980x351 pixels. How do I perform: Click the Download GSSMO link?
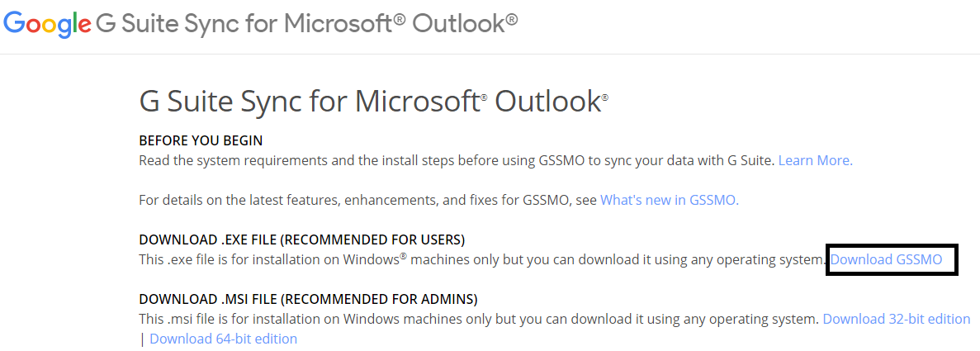[886, 259]
